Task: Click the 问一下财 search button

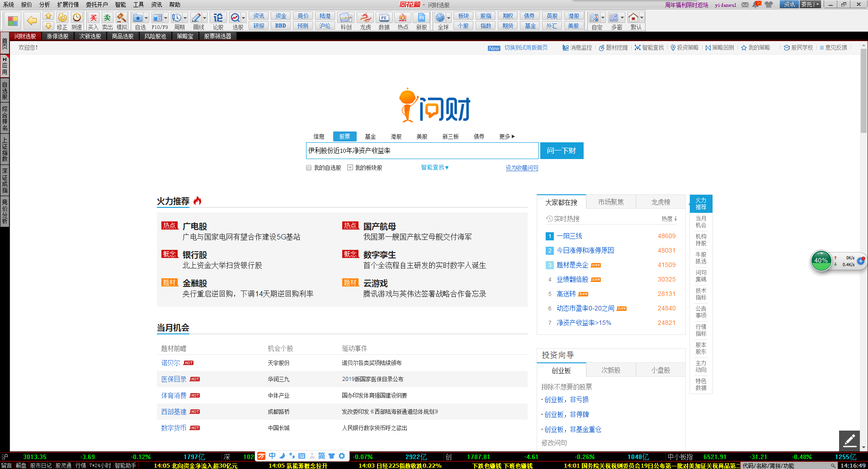Action: tap(561, 150)
